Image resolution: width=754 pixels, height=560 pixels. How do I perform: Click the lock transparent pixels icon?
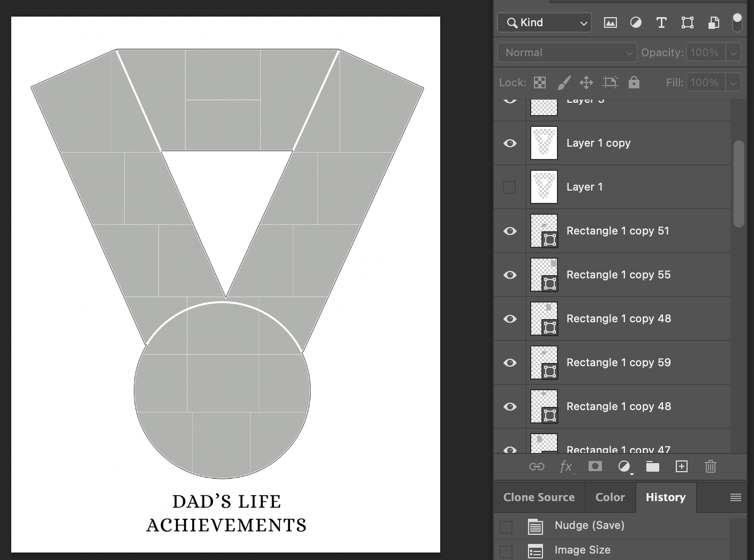pos(540,82)
